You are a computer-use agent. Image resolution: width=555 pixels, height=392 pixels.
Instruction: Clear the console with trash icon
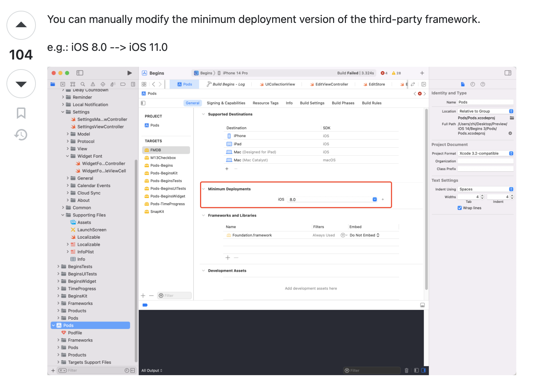point(407,371)
